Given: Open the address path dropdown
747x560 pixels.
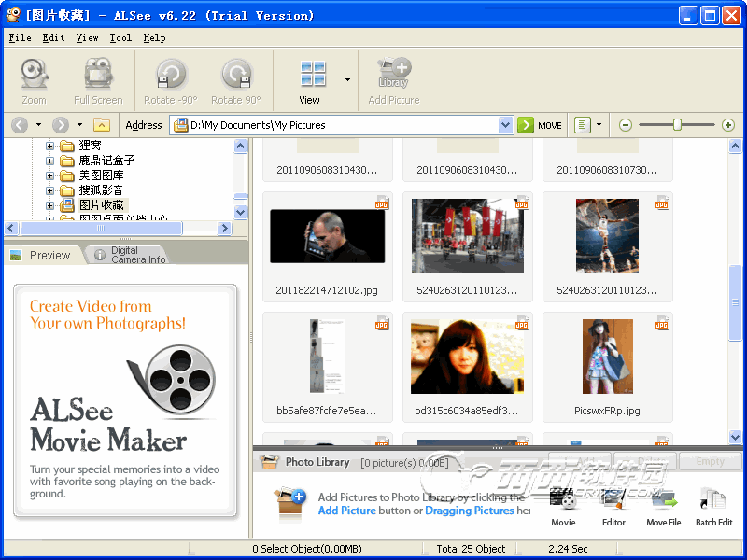Looking at the screenshot, I should (x=505, y=125).
